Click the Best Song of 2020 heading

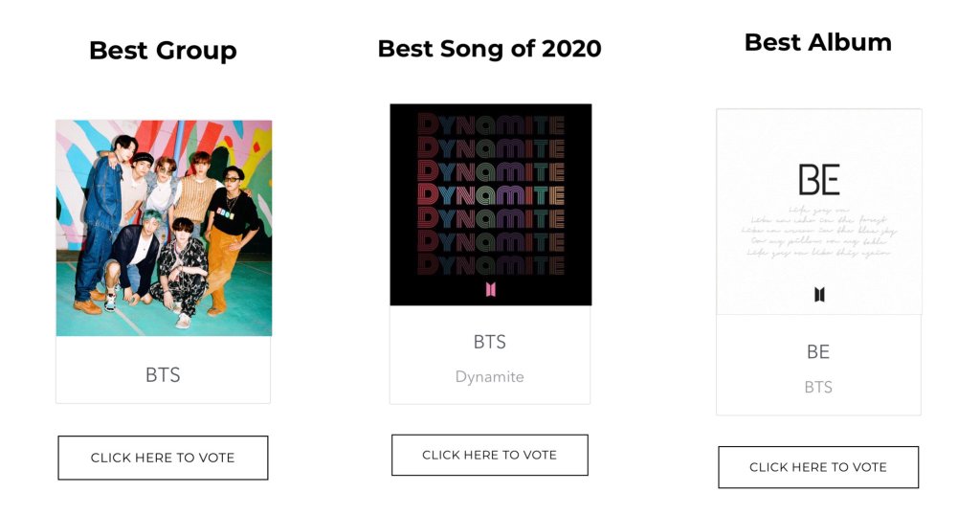tap(489, 49)
